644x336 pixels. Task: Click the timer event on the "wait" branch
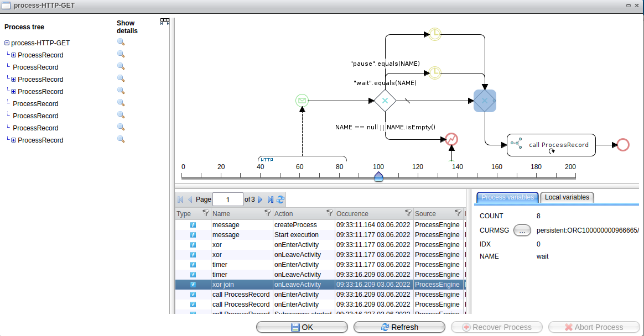pos(435,73)
